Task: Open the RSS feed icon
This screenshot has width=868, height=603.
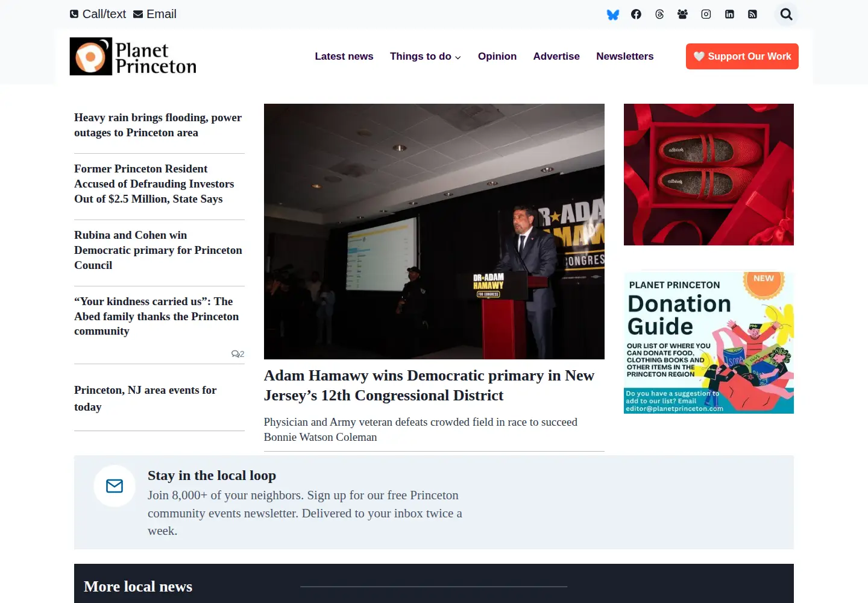Action: click(x=752, y=14)
